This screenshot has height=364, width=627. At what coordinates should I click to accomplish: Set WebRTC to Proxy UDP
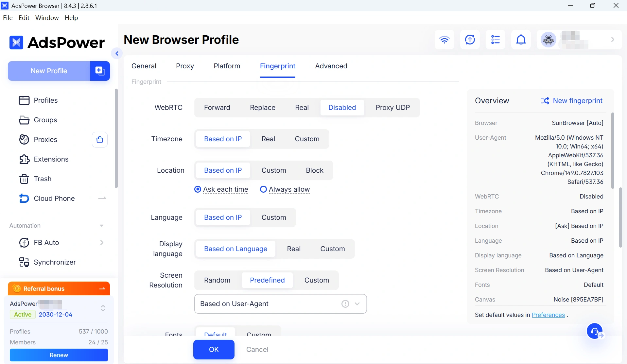[x=392, y=108]
